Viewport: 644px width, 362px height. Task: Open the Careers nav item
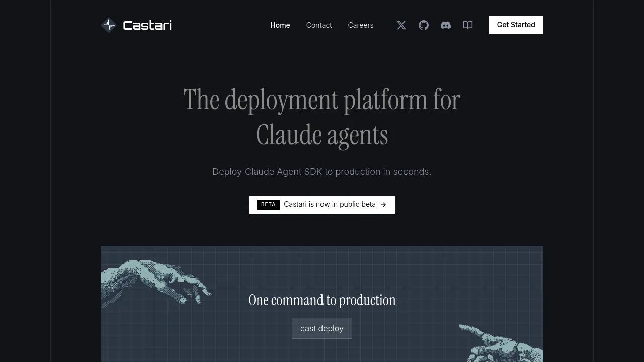(x=361, y=25)
